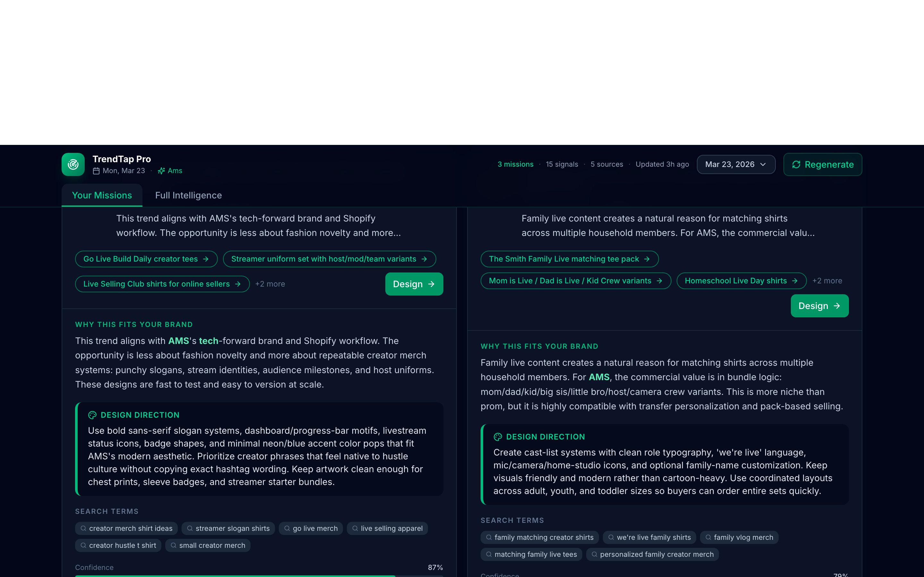Click the palette icon in the left Design Direction panel
This screenshot has height=577, width=924.
(92, 415)
